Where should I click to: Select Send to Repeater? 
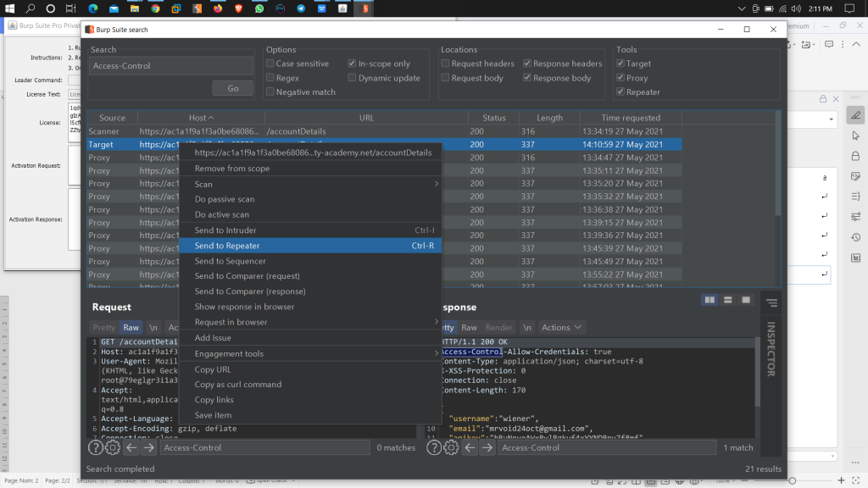point(310,246)
